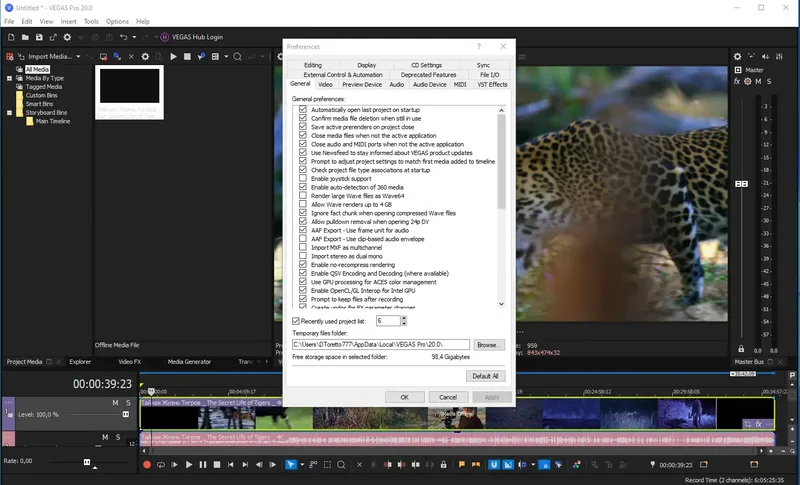Open a project with the folder icon
This screenshot has height=485, width=800.
(x=24, y=37)
